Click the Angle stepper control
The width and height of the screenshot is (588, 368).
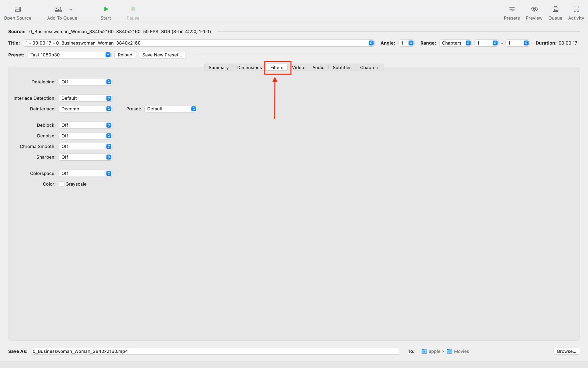411,43
